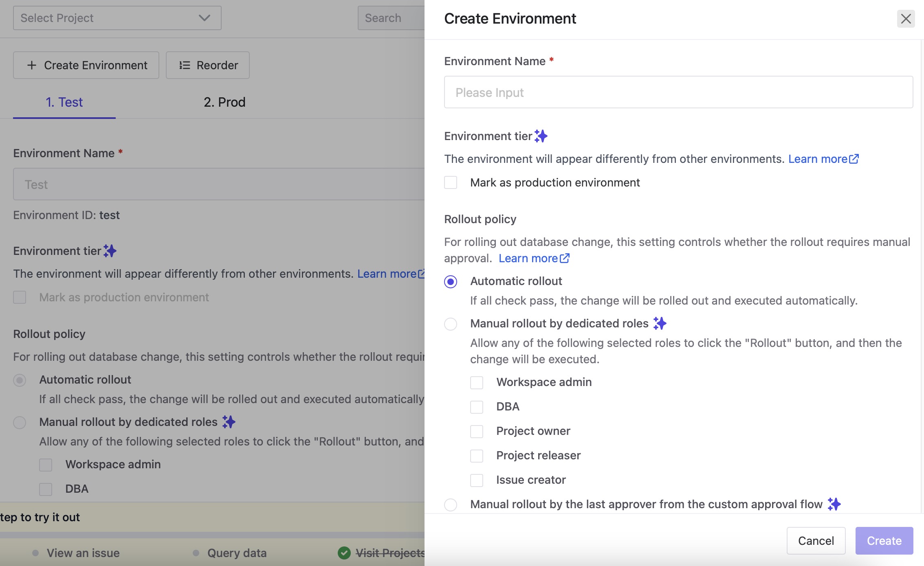
Task: Click the Environment tier sparkle icon
Action: tap(541, 136)
